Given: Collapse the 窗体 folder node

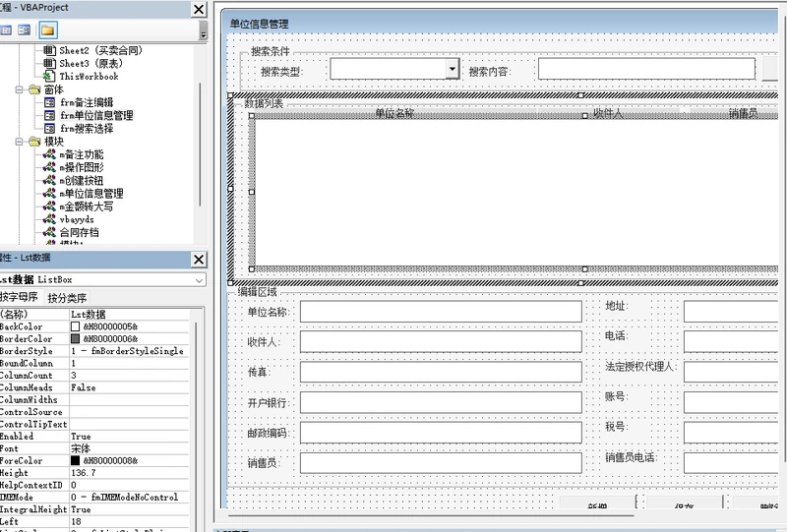Looking at the screenshot, I should (x=19, y=89).
